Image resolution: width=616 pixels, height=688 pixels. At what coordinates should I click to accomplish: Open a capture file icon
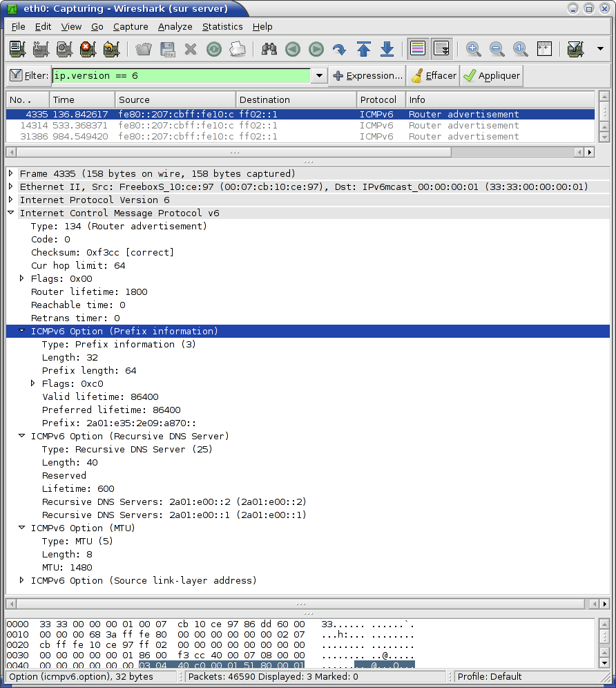tap(144, 49)
